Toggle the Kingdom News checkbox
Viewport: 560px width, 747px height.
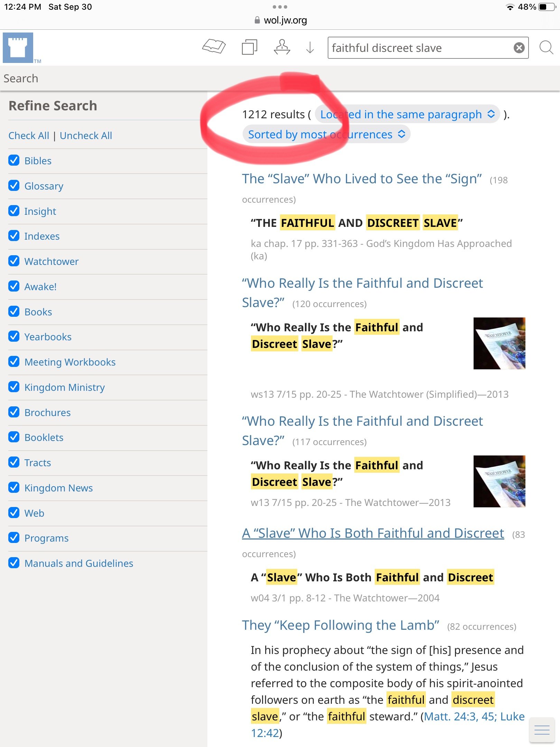point(14,487)
